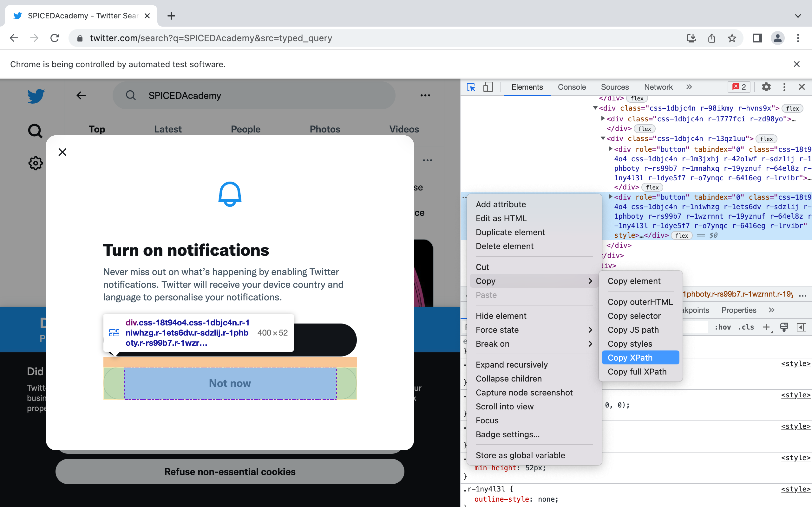Open the DevTools settings gear
Screen dimensions: 812x507
pos(766,87)
